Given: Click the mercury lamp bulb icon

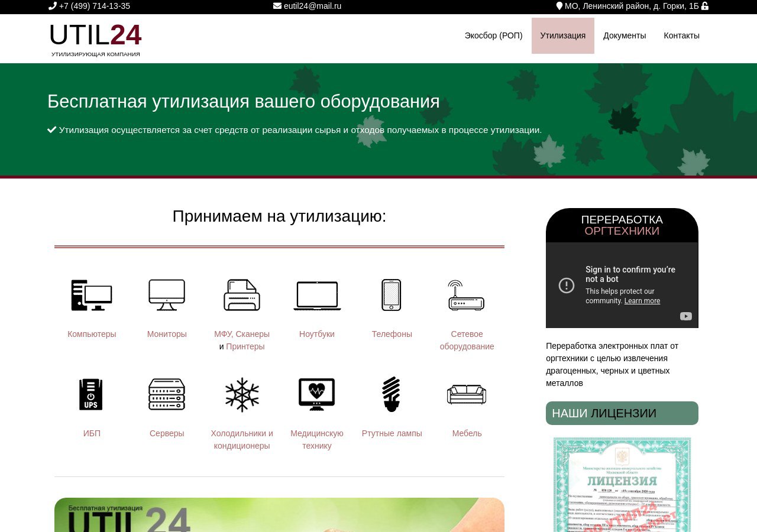Looking at the screenshot, I should 392,394.
